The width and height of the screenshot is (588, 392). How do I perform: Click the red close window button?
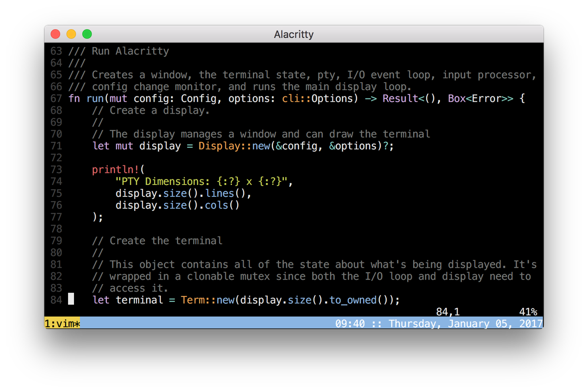tap(55, 34)
